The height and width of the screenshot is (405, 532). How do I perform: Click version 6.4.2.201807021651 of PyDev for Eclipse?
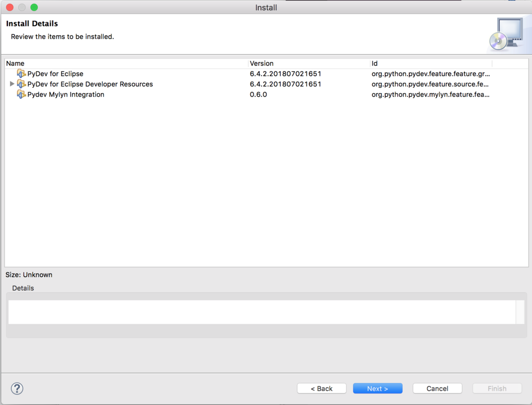click(285, 74)
